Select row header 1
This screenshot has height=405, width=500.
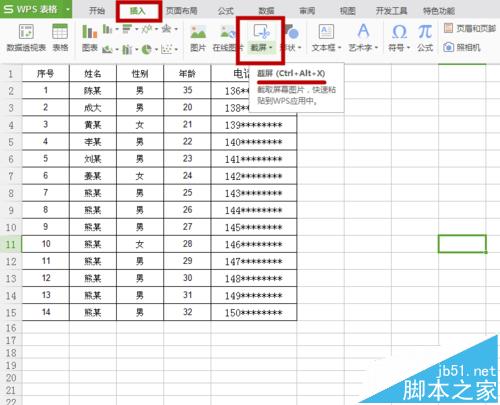[x=11, y=74]
